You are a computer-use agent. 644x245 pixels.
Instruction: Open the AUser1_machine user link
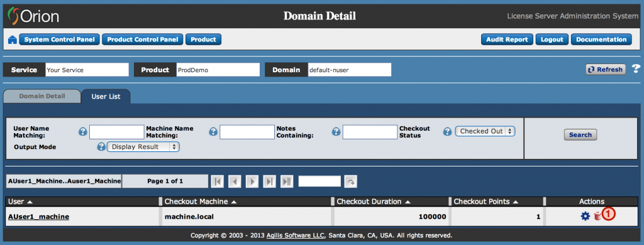coord(38,216)
